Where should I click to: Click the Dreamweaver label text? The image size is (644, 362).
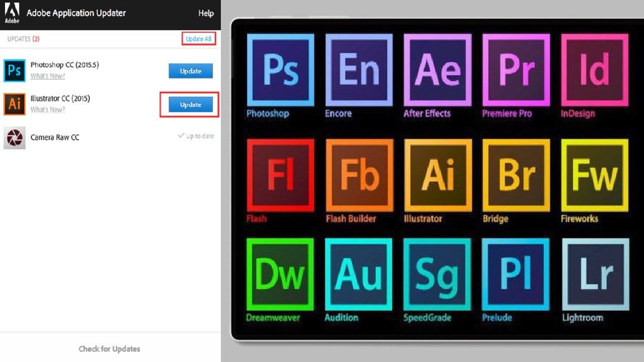point(273,317)
